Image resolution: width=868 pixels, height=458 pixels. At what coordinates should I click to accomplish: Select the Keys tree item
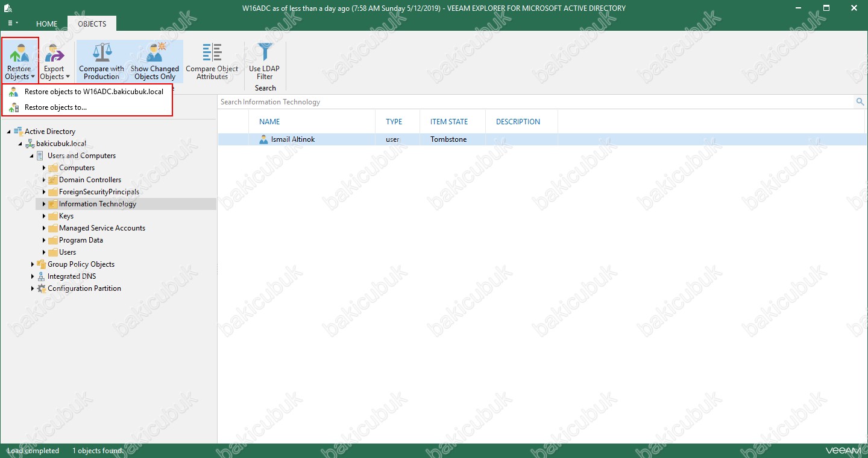(x=66, y=216)
